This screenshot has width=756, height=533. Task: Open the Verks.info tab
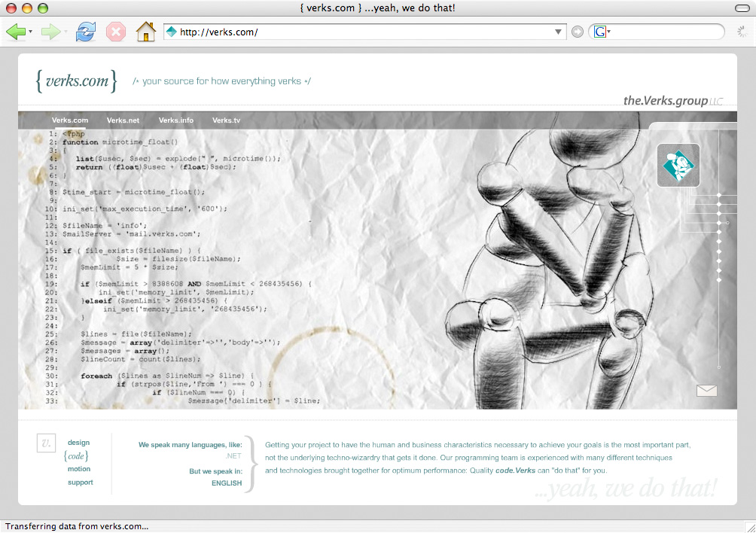coord(176,120)
